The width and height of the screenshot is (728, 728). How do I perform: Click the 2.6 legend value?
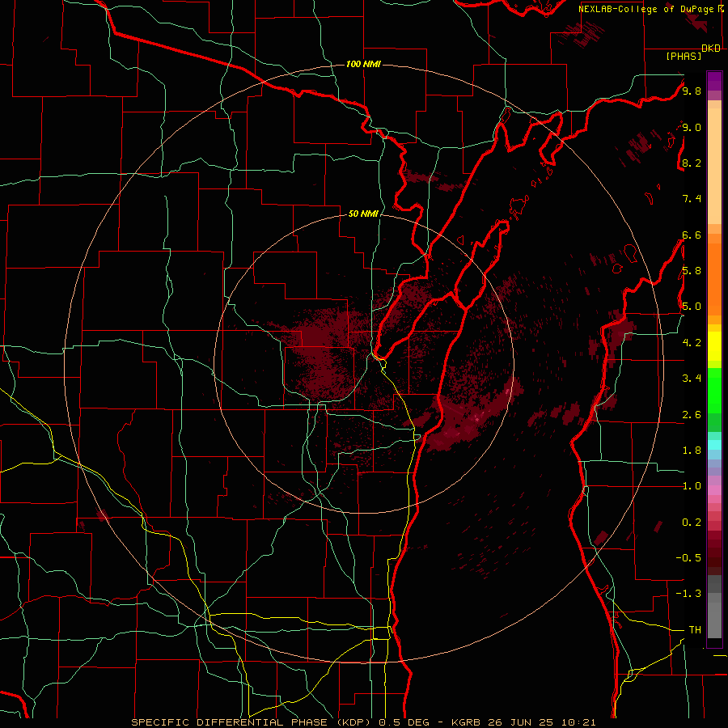692,415
